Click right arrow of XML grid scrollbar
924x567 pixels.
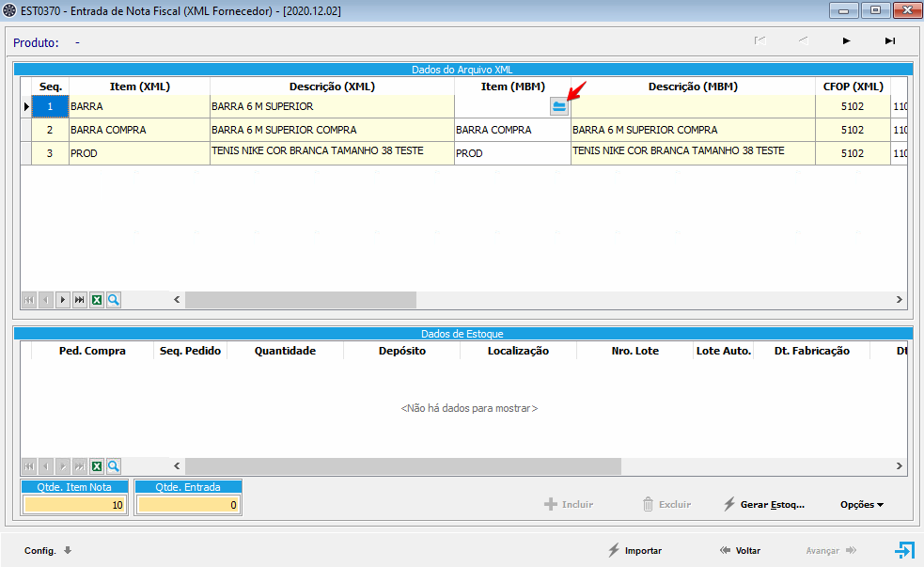click(900, 300)
